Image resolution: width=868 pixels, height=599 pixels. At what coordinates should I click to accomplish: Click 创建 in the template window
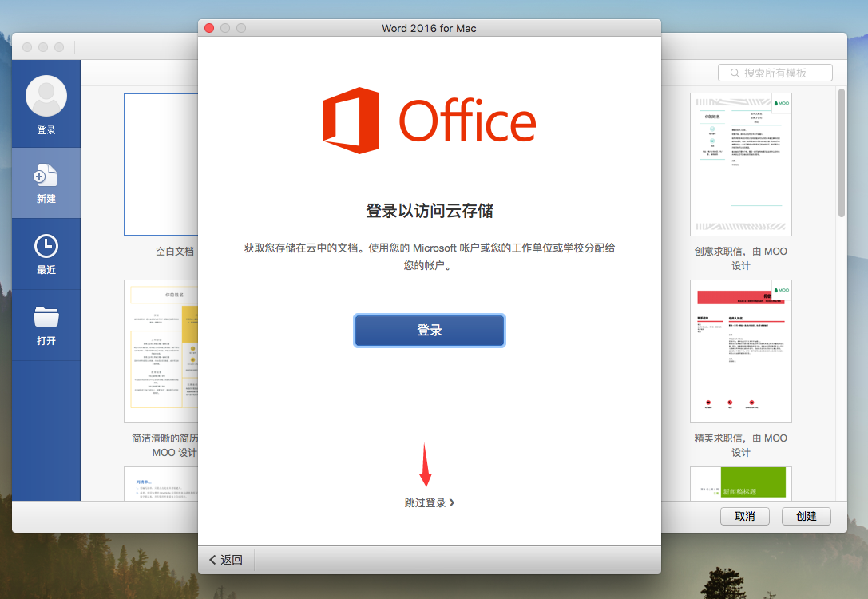coord(806,516)
